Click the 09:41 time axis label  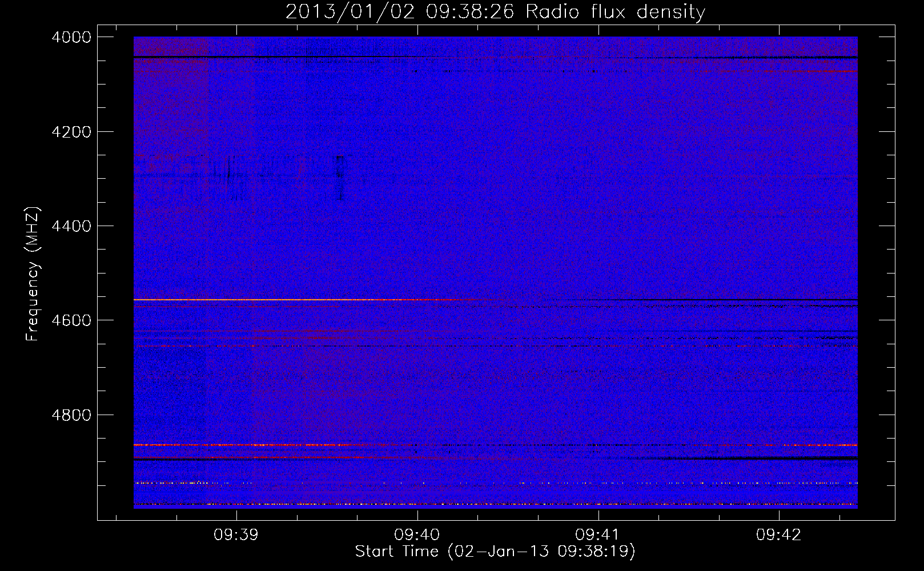[x=597, y=535]
